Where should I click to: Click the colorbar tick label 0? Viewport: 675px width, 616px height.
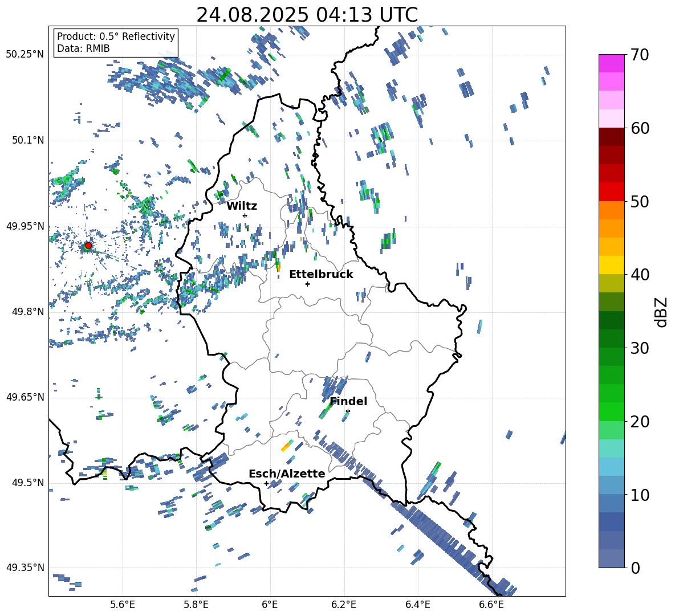point(635,568)
